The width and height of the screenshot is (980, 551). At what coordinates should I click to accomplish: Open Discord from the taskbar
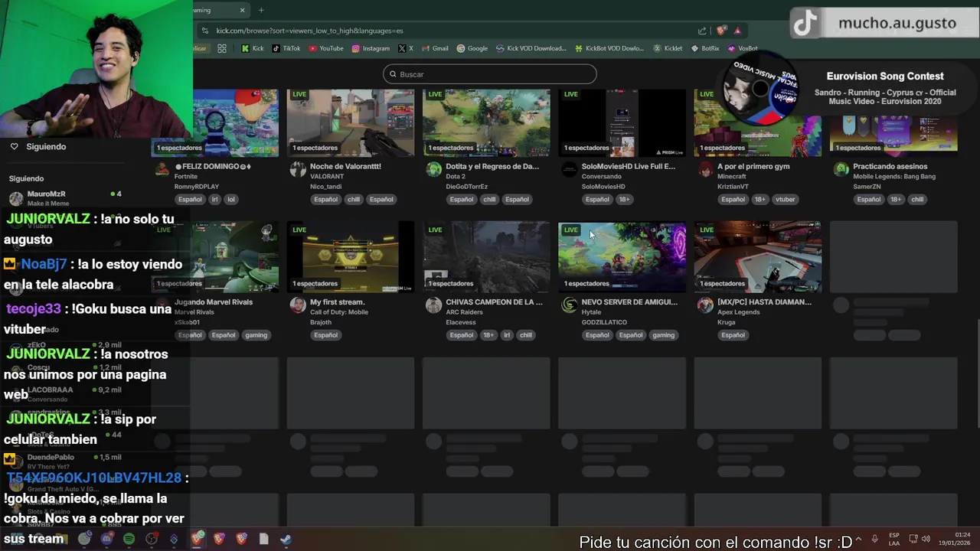pyautogui.click(x=106, y=539)
